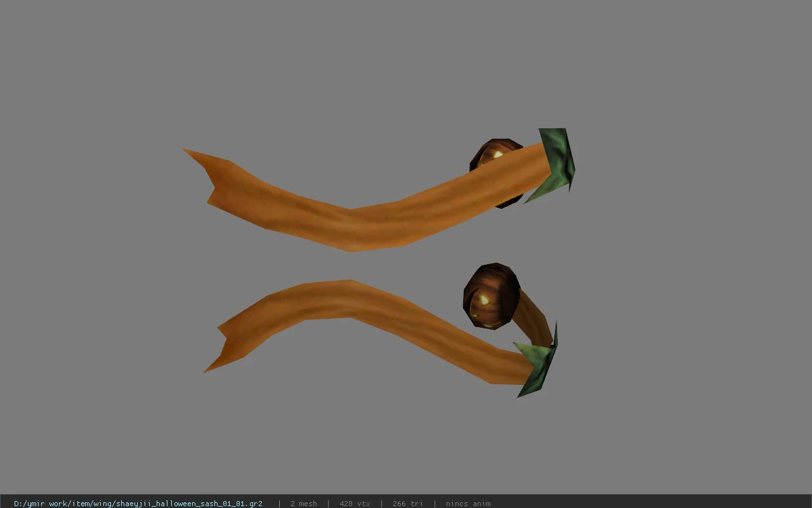Click the lower green leaf tip
The image size is (812, 508).
click(538, 364)
